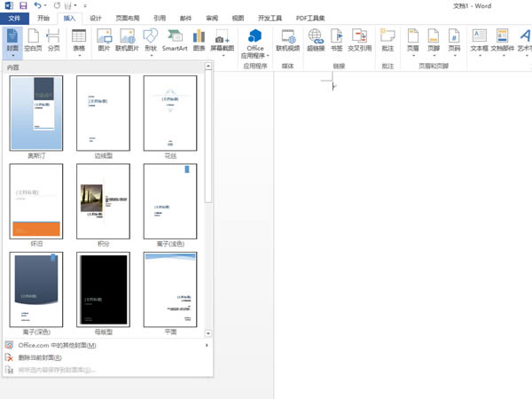
Task: Open the SmartArt graphic tool
Action: pyautogui.click(x=174, y=41)
